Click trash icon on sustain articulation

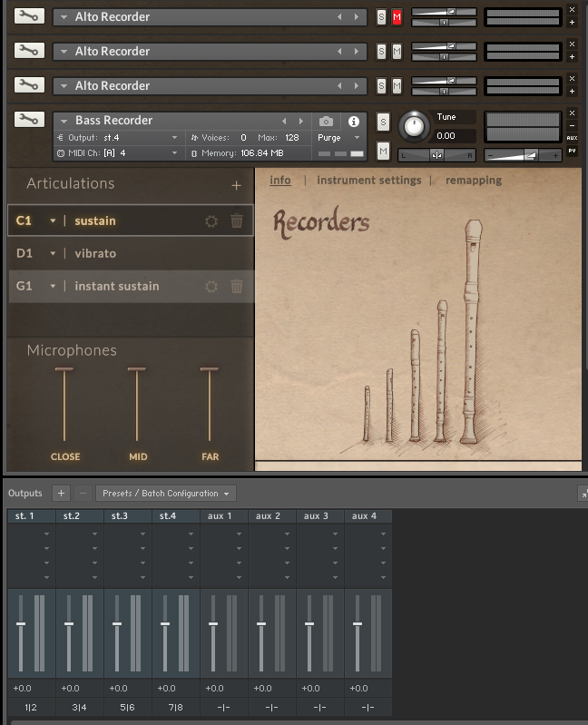(x=237, y=220)
